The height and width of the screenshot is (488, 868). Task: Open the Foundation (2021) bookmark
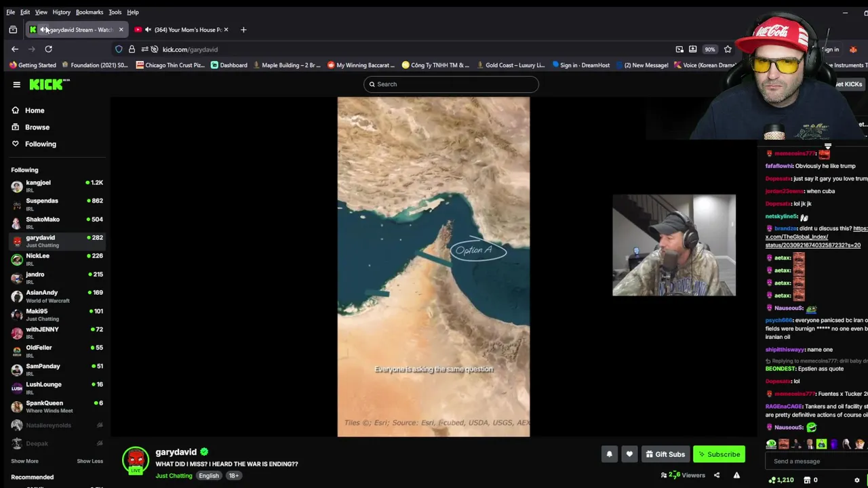[95, 65]
